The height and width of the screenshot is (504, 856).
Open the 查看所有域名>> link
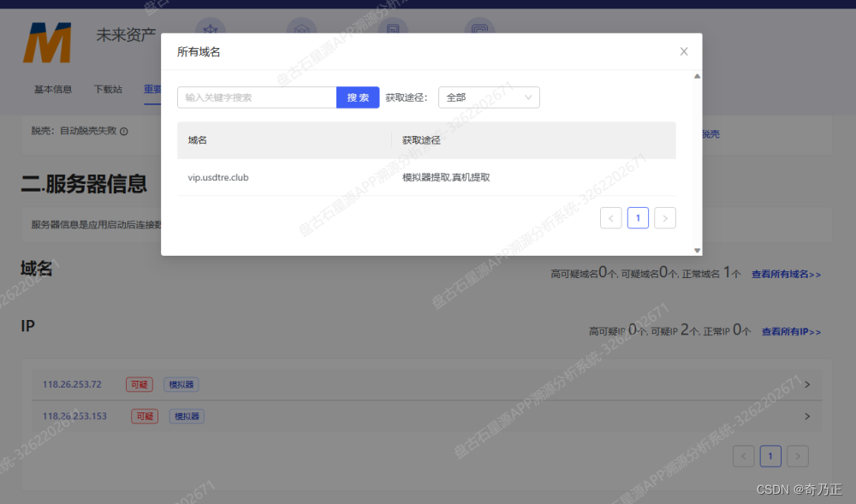786,275
